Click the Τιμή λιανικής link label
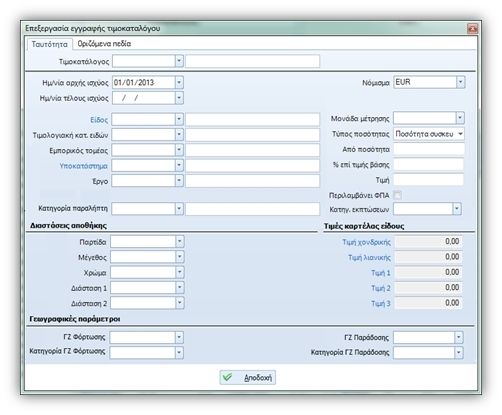This screenshot has height=415, width=502. point(369,258)
